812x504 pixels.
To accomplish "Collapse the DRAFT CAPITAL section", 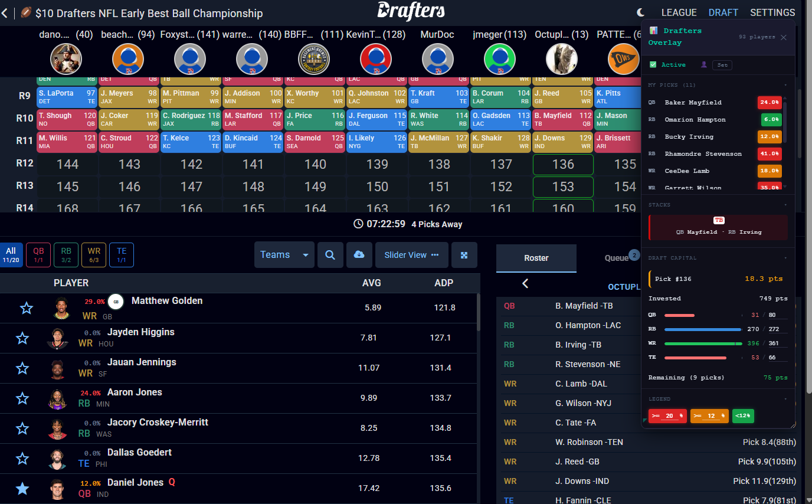I will 785,258.
